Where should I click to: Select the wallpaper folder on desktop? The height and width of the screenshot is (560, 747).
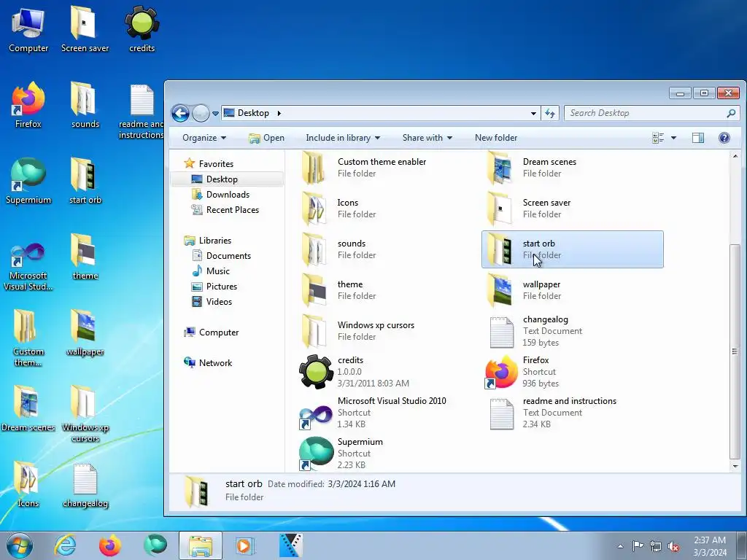pyautogui.click(x=85, y=332)
